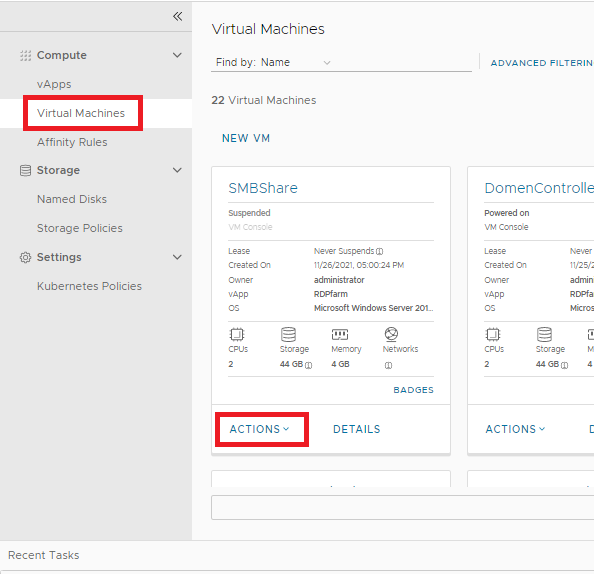Click SMBShare Storage disk icon
594x574 pixels.
288,335
